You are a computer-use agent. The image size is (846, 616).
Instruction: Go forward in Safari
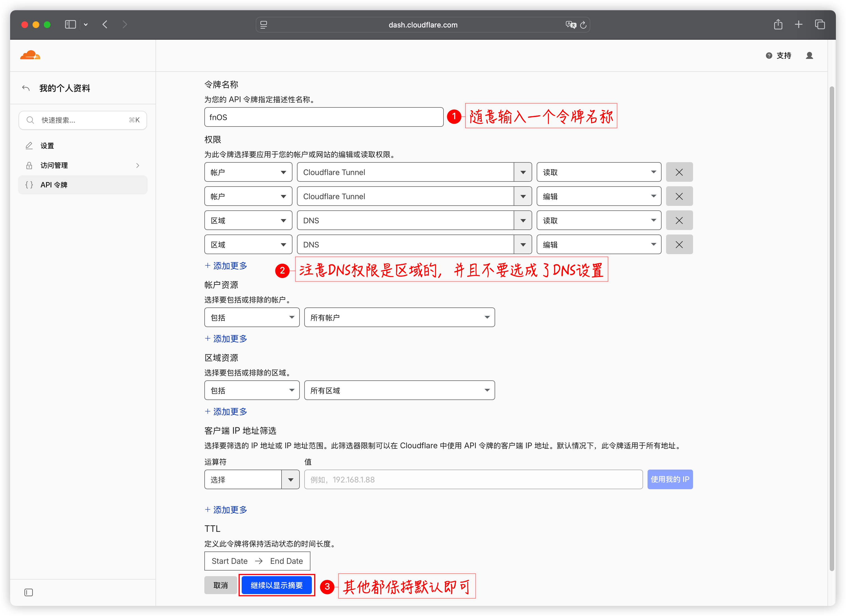tap(125, 25)
